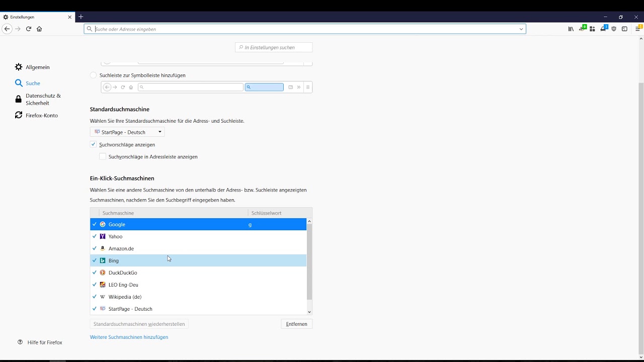The width and height of the screenshot is (644, 362).
Task: Open the Firefox hamburger menu
Action: (638, 29)
